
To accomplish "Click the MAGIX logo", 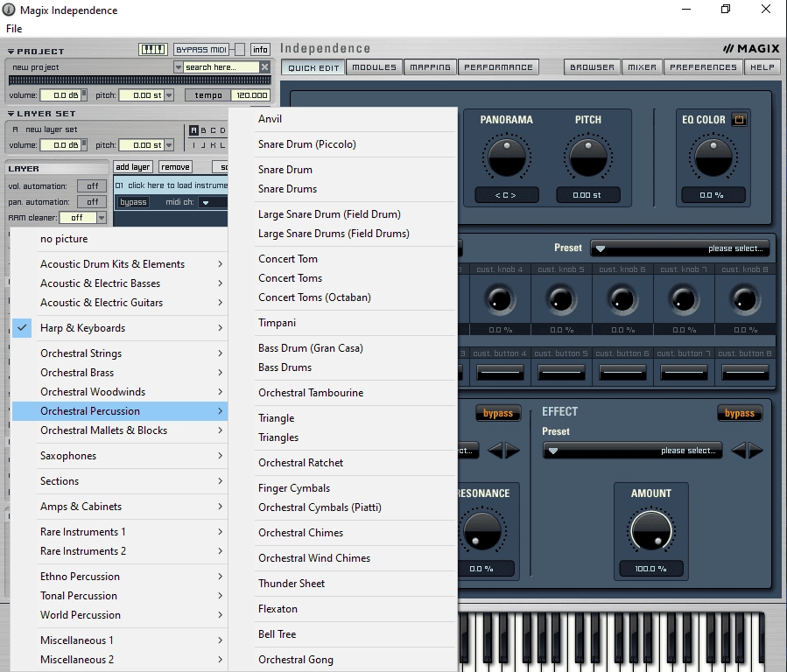I will click(x=751, y=49).
